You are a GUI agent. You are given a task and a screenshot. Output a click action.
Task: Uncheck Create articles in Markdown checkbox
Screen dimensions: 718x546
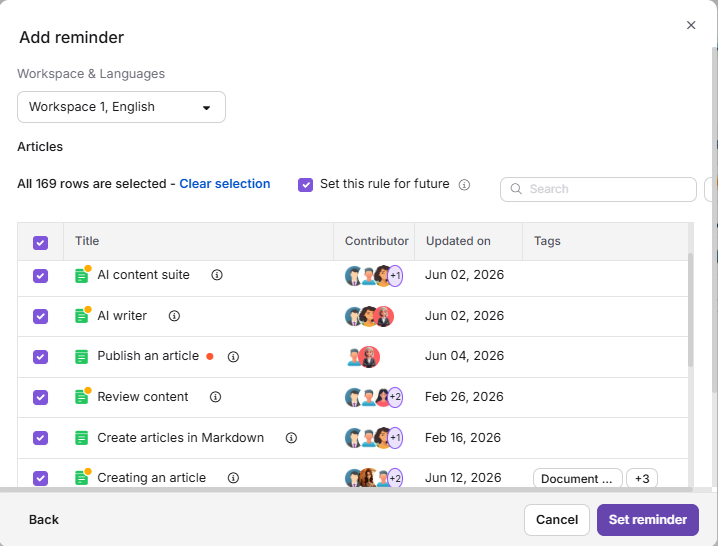(x=40, y=438)
